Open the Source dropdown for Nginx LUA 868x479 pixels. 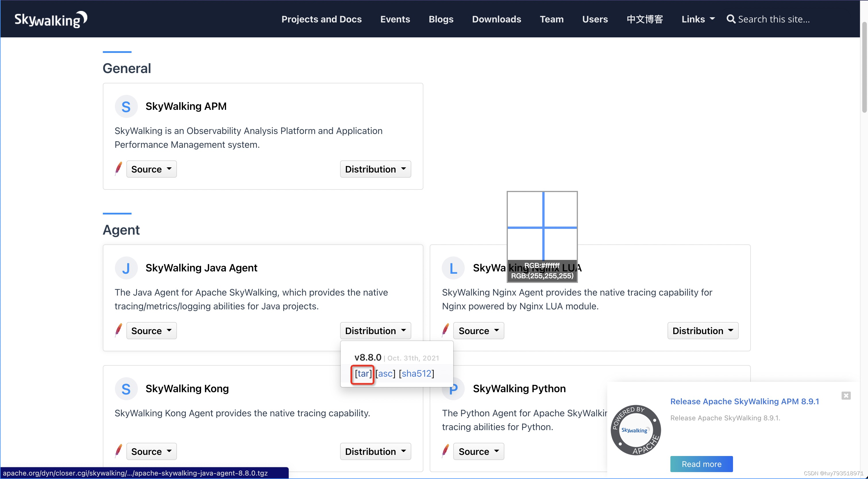click(479, 331)
